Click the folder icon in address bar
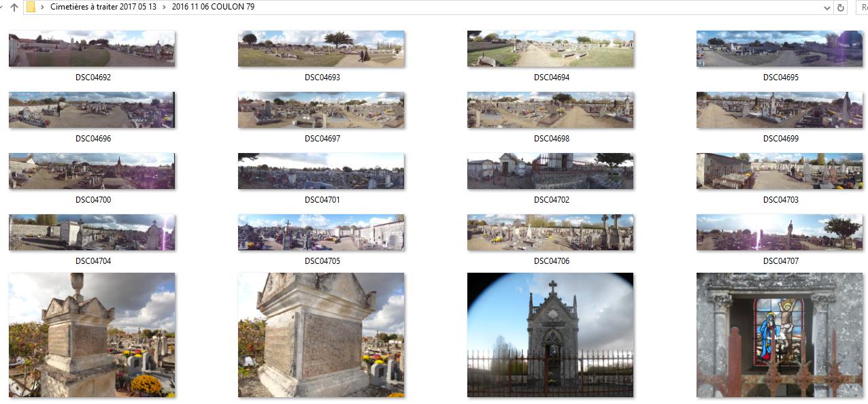 tap(31, 7)
